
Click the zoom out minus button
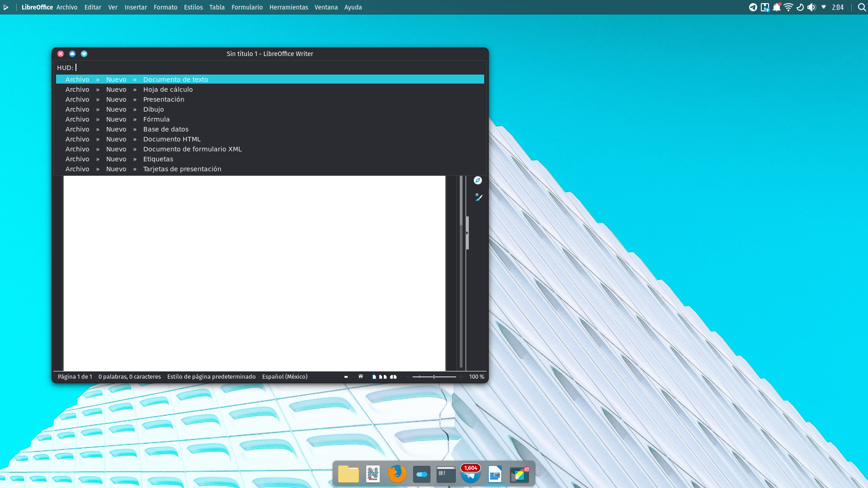coord(408,376)
